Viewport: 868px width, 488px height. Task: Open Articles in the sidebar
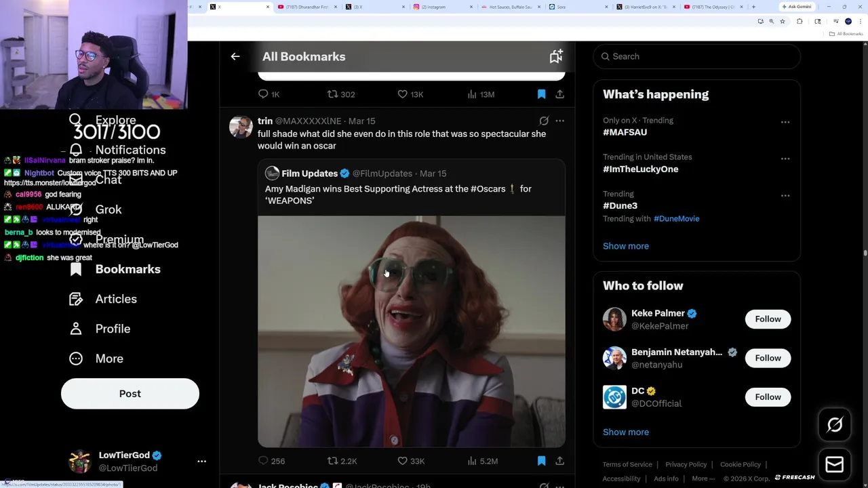point(103,299)
